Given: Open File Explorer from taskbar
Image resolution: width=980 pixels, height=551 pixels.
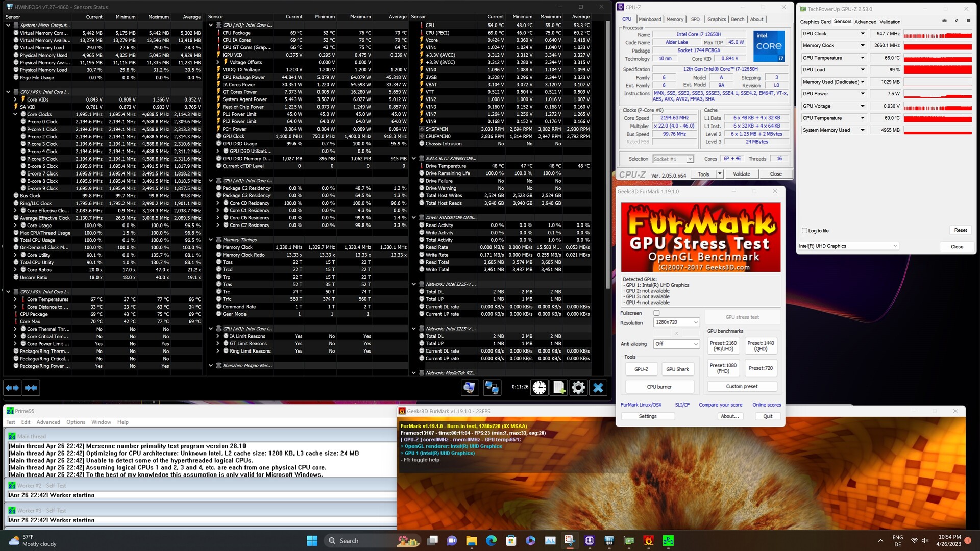Looking at the screenshot, I should tap(471, 540).
